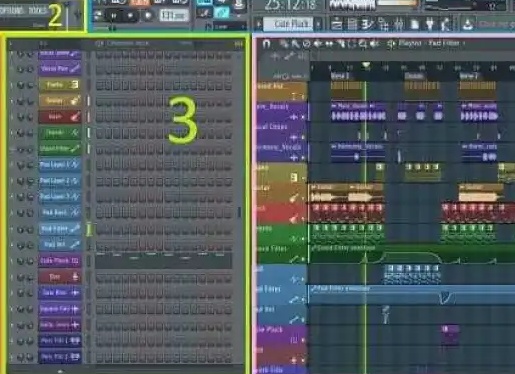Start playback with the play button
Viewport: 515px width, 374px height.
pyautogui.click(x=114, y=16)
